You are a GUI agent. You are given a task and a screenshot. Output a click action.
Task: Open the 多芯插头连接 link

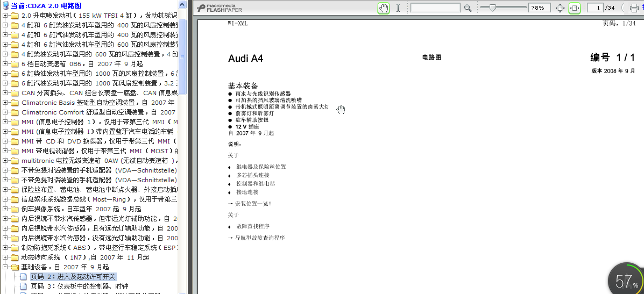tap(252, 175)
